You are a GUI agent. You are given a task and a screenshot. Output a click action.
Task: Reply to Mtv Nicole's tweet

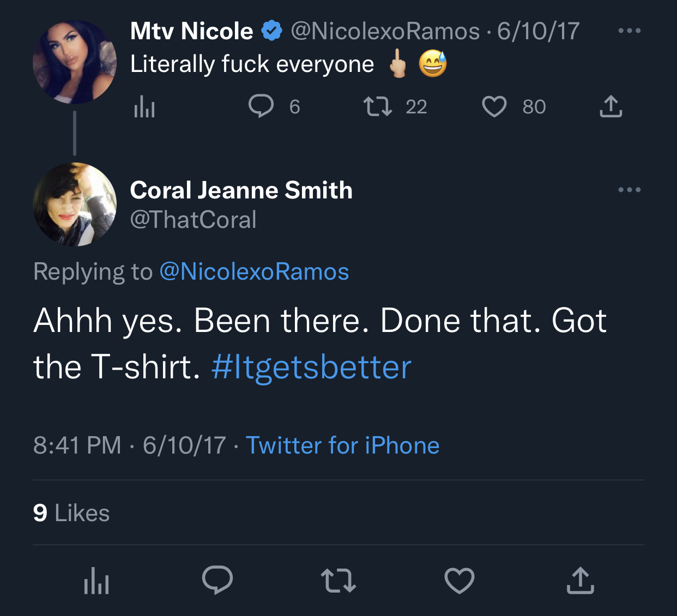261,106
